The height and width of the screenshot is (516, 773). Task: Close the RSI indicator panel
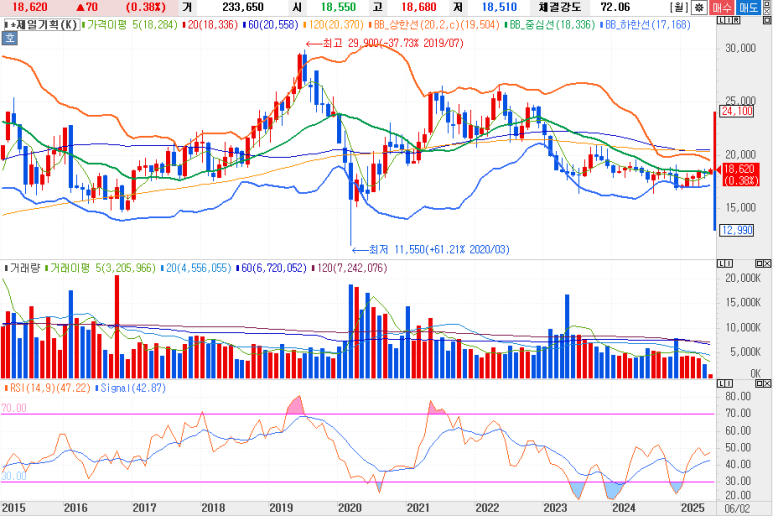(767, 383)
